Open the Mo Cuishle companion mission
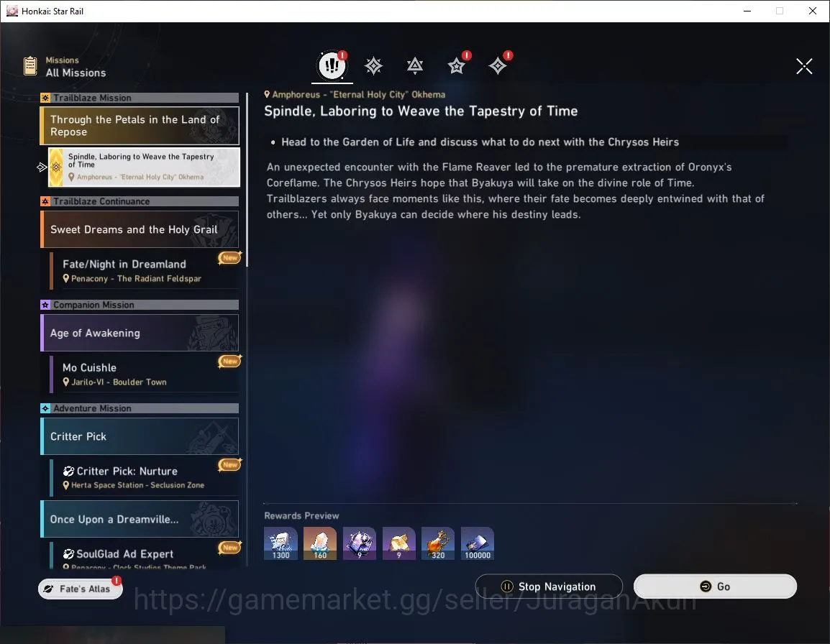The image size is (830, 644). pos(145,374)
